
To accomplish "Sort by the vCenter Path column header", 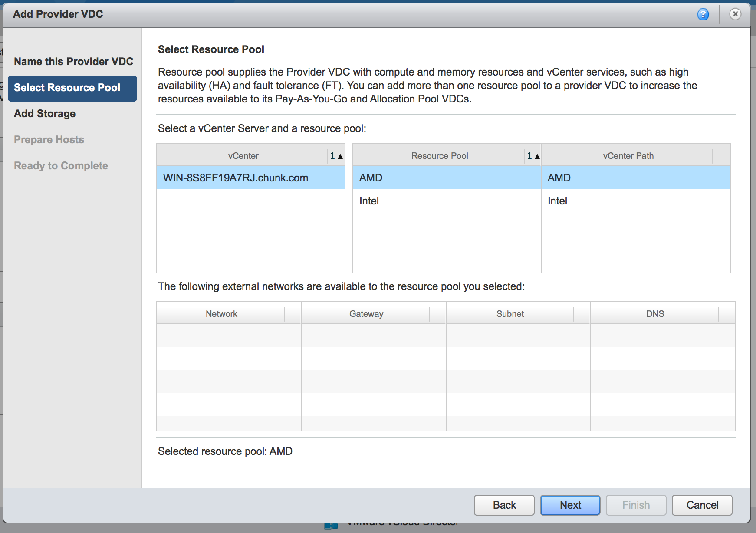I will (x=628, y=156).
